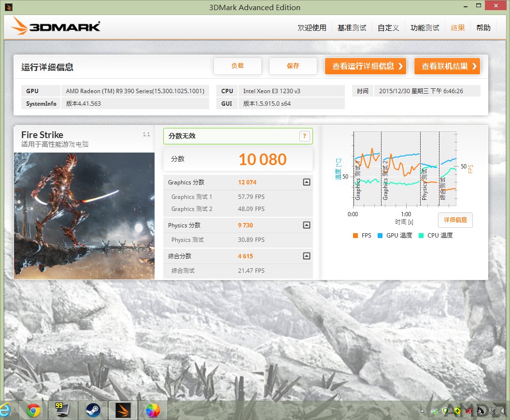This screenshot has width=510, height=420.
Task: Click the 查看运行详细信息 orange button
Action: pos(366,66)
